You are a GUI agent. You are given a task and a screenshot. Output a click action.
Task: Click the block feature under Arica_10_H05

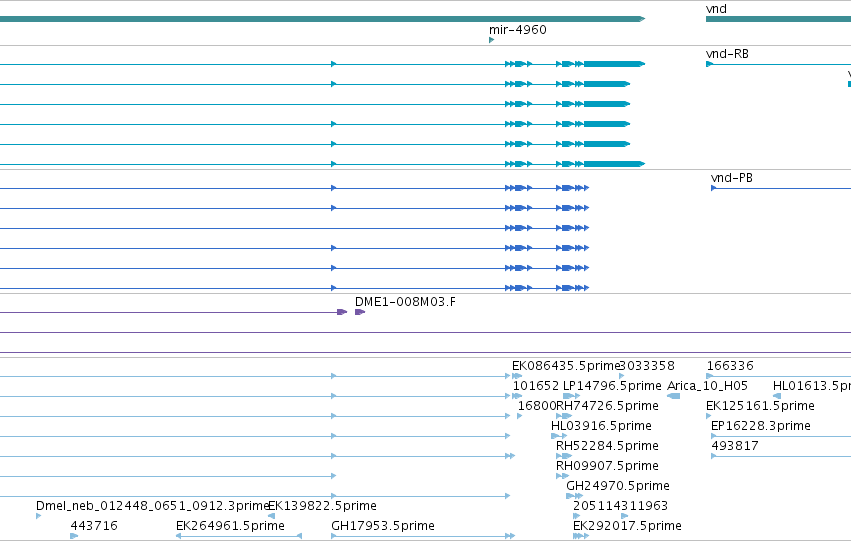673,396
